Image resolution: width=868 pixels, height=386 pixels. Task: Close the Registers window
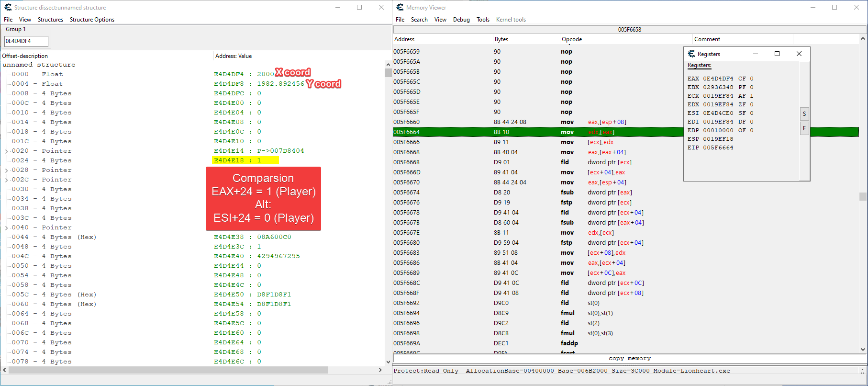point(799,54)
